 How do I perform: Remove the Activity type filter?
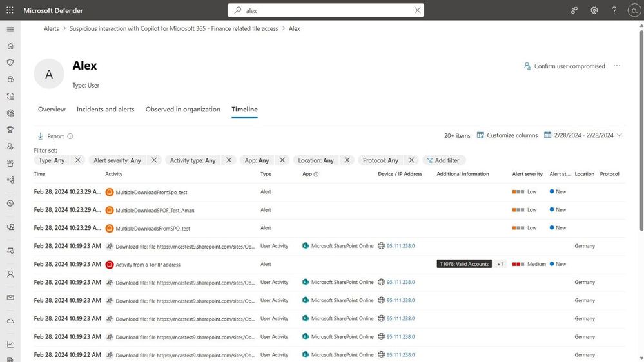coord(229,160)
